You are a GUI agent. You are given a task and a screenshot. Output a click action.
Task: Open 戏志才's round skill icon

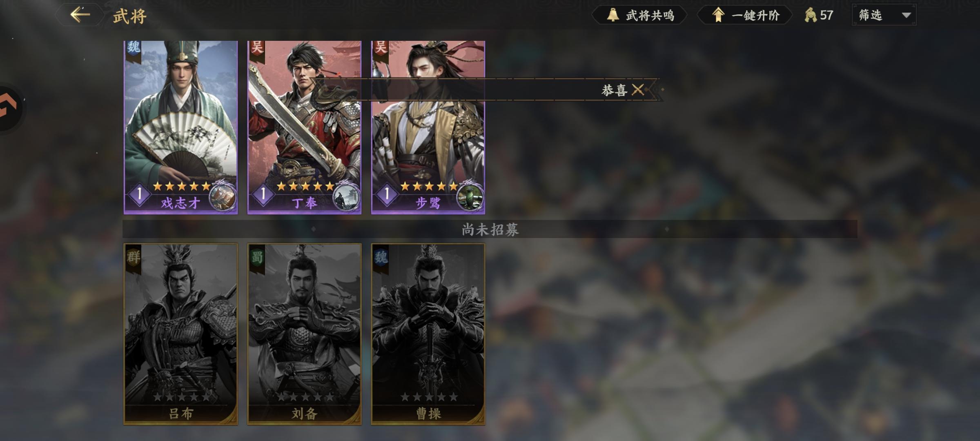click(x=223, y=198)
